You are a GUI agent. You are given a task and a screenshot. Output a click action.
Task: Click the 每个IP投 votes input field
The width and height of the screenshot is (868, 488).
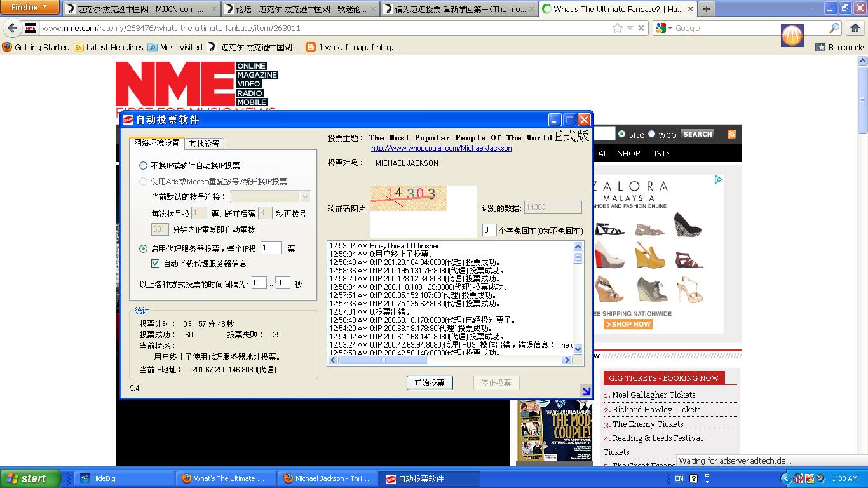pos(271,248)
